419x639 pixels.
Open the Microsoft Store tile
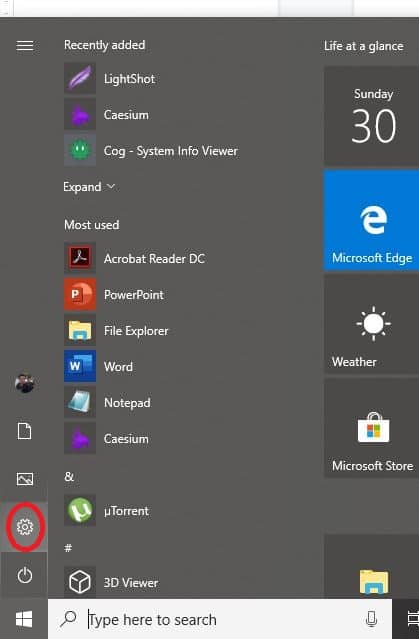tap(371, 428)
